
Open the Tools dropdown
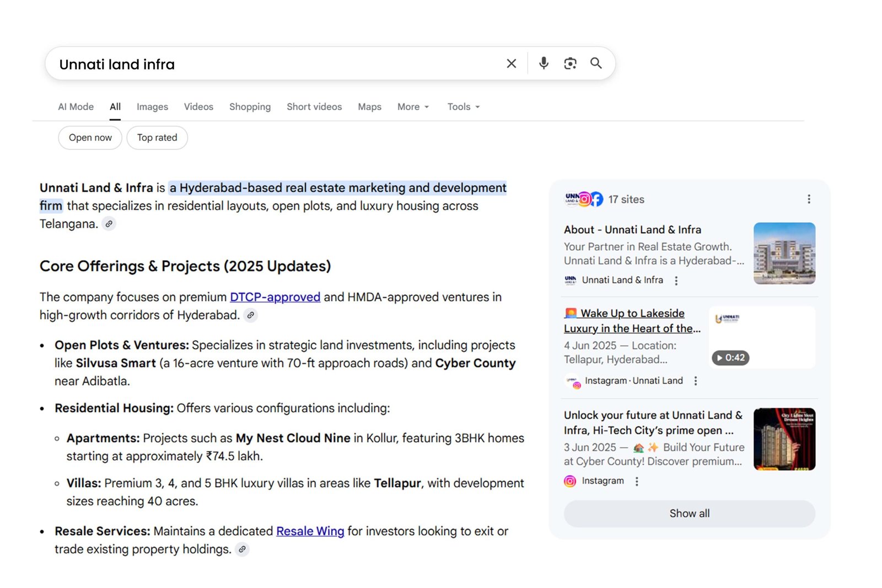click(462, 106)
